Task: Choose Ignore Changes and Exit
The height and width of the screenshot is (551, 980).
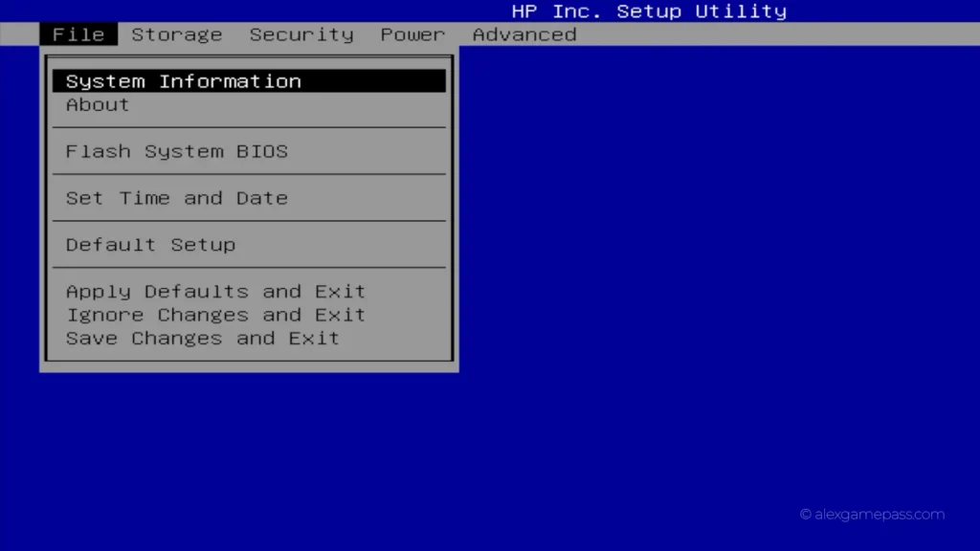Action: 215,315
